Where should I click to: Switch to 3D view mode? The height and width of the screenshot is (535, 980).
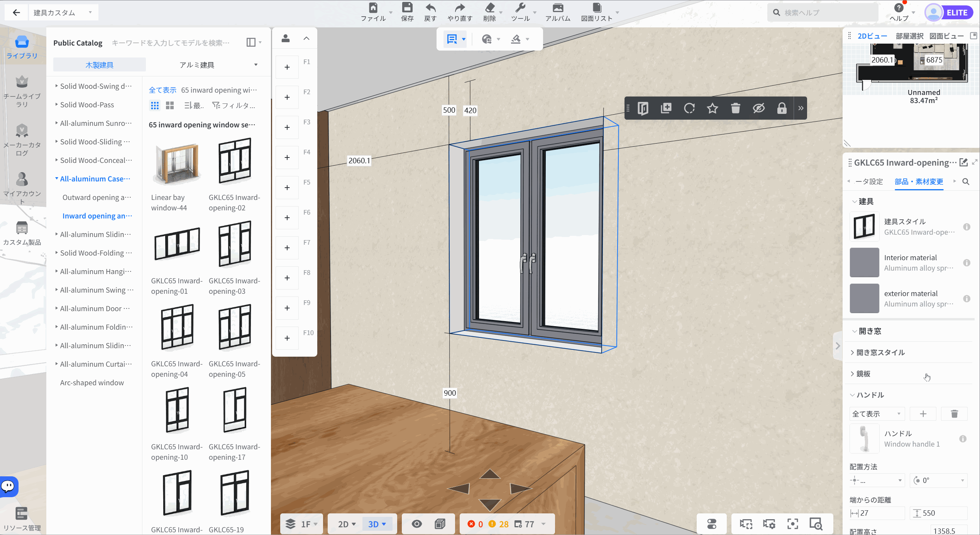click(377, 524)
